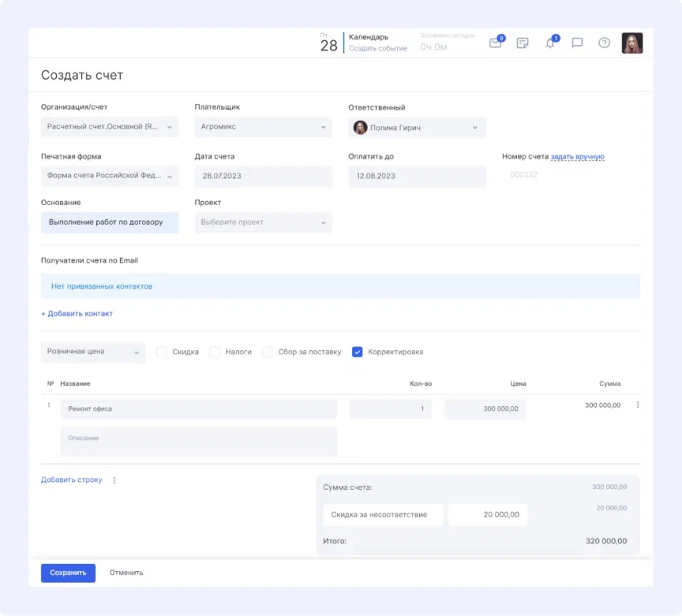Viewport: 682px width, 616px height.
Task: Open the user profile avatar
Action: tap(631, 43)
